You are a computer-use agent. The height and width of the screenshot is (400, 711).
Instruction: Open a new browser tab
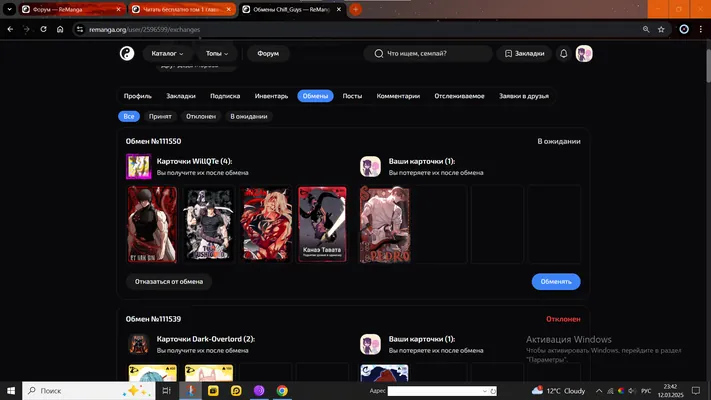[x=356, y=10]
